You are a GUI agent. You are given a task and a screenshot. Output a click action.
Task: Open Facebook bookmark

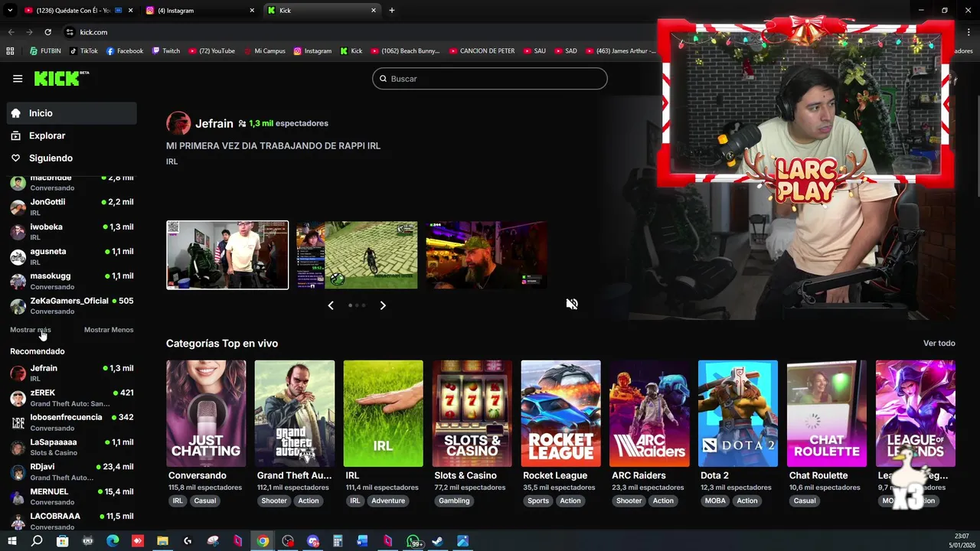125,51
